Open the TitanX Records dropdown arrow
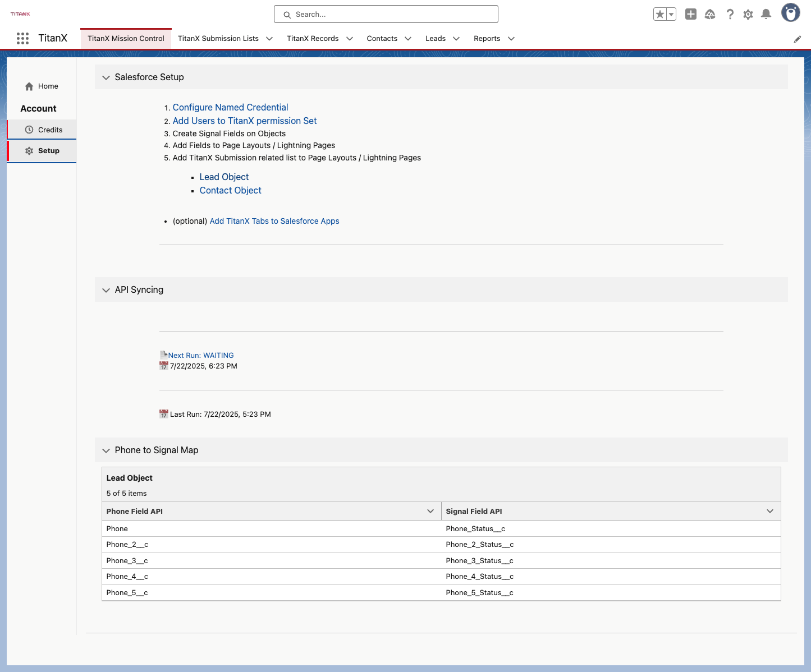 (350, 39)
